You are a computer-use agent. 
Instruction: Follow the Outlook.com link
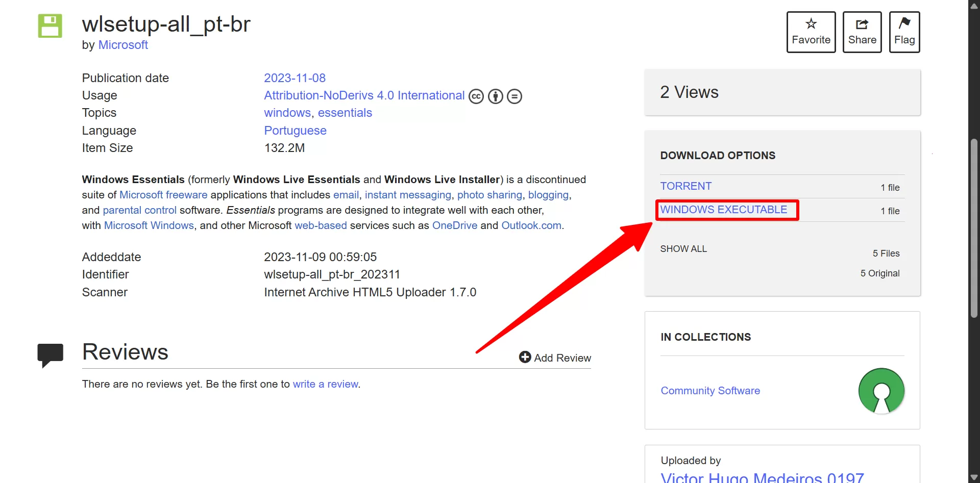pyautogui.click(x=531, y=225)
